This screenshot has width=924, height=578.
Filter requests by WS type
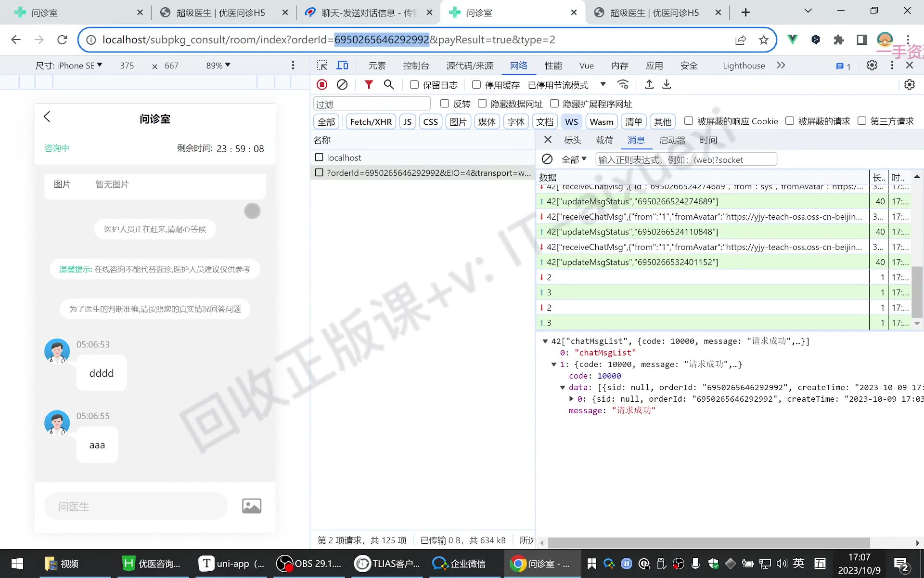pyautogui.click(x=572, y=122)
